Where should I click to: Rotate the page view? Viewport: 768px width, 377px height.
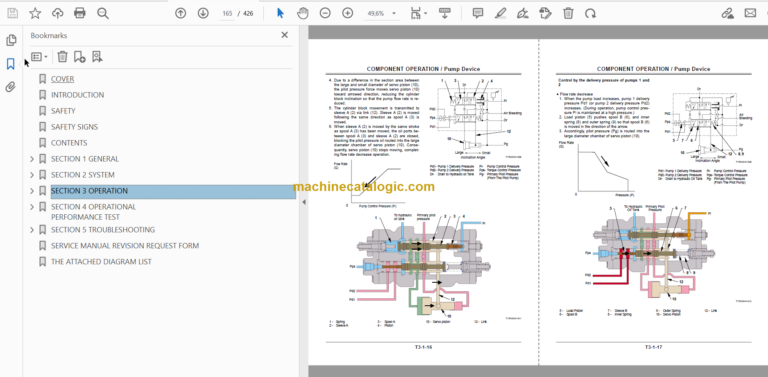(x=590, y=13)
